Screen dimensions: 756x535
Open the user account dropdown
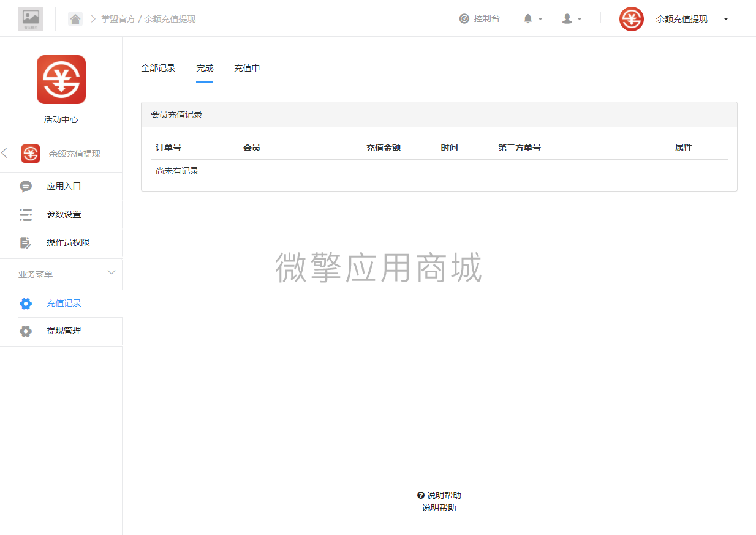point(572,19)
